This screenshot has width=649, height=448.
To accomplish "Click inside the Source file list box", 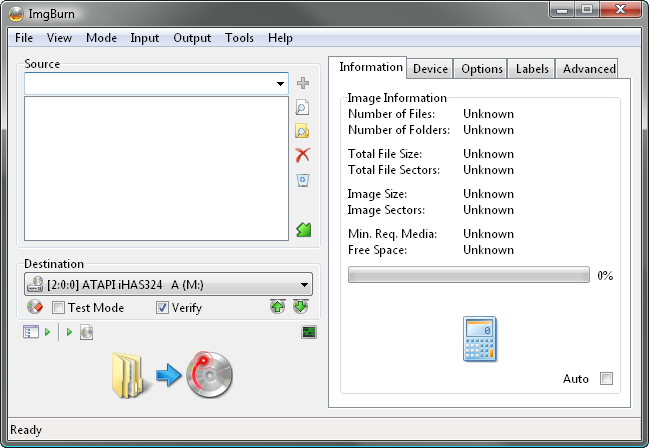I will (x=156, y=168).
